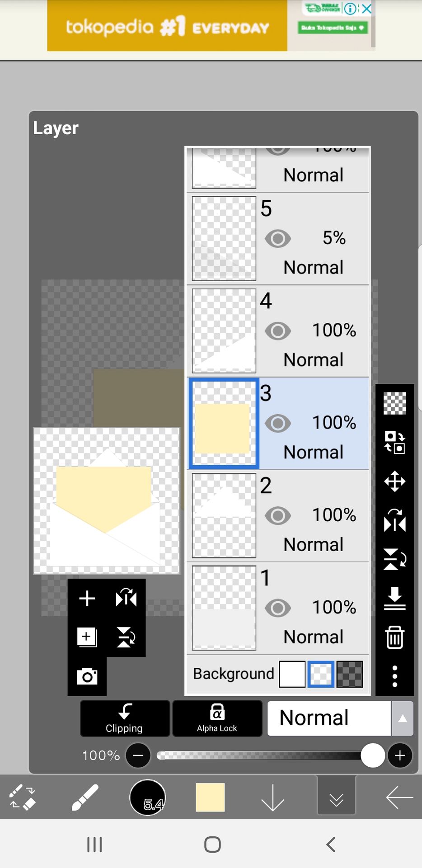Screen dimensions: 422x868
Task: Open the Normal blend mode dropdown
Action: (329, 718)
